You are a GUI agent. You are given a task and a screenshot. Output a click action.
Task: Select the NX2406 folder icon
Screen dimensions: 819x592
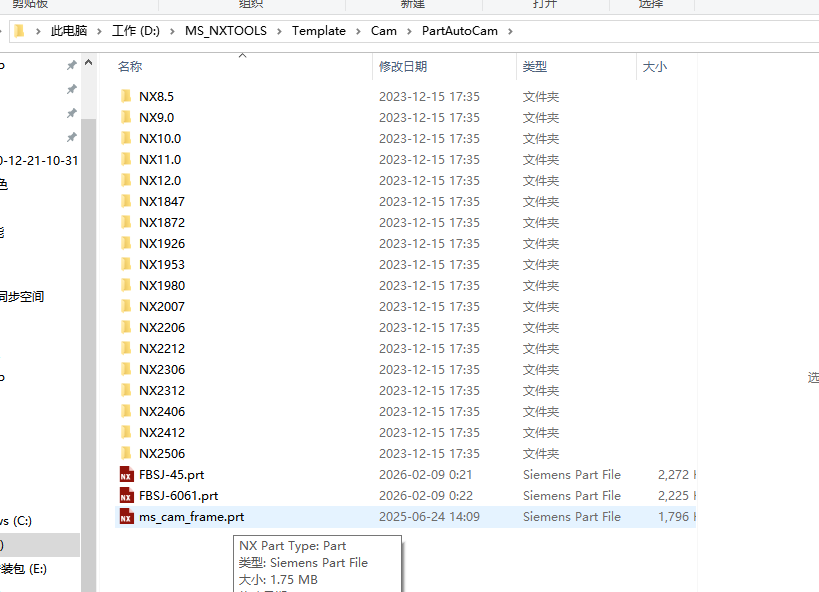pos(126,411)
